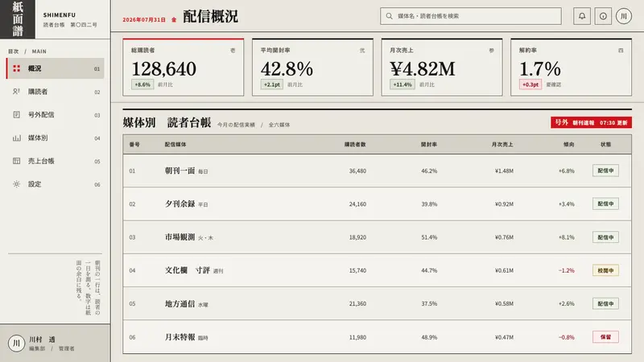Click the date 2026年07月31日
The width and height of the screenshot is (644, 362).
(144, 19)
